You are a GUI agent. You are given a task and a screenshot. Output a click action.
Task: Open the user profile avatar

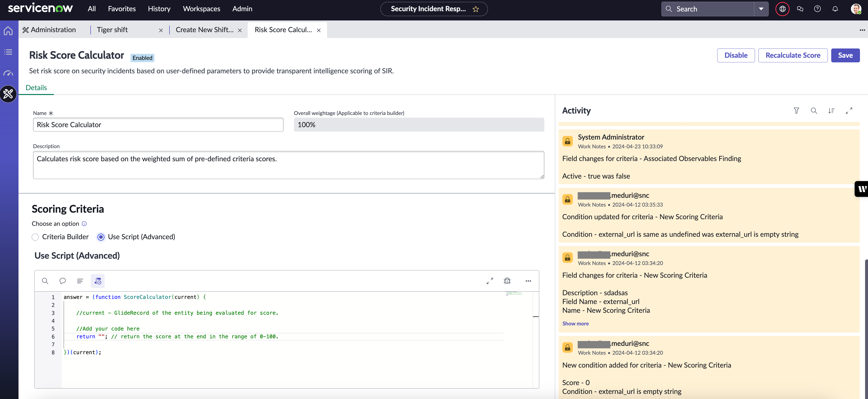(856, 9)
